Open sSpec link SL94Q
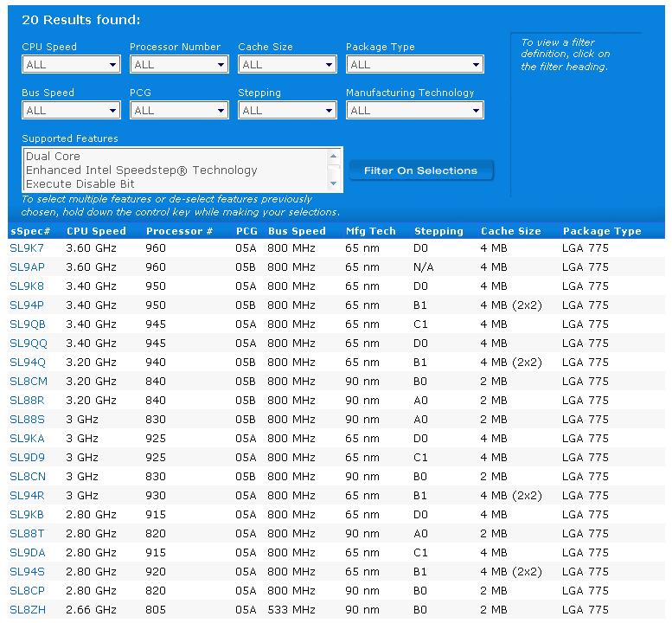 click(28, 363)
